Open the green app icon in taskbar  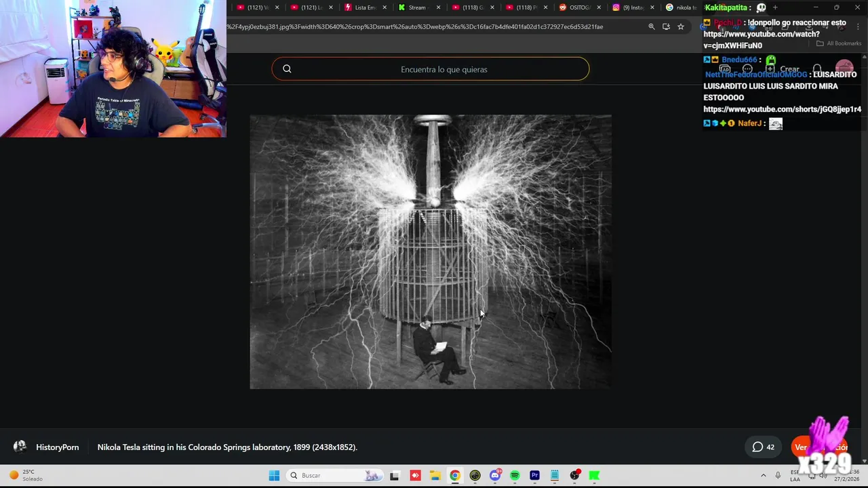pos(595,475)
